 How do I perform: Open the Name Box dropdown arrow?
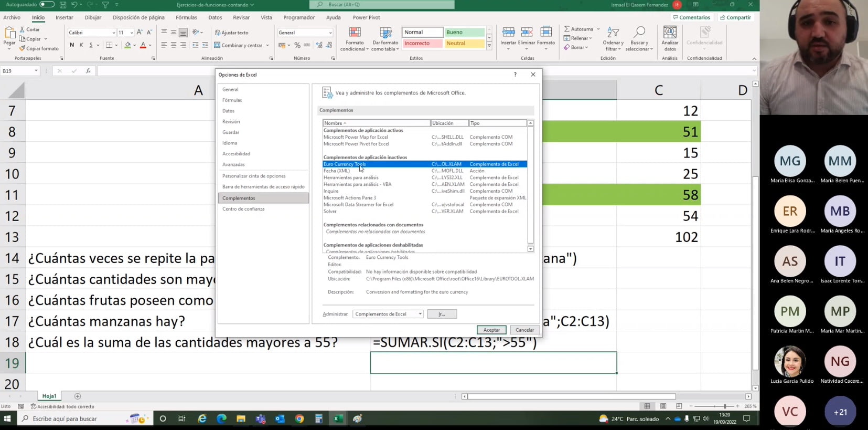36,71
